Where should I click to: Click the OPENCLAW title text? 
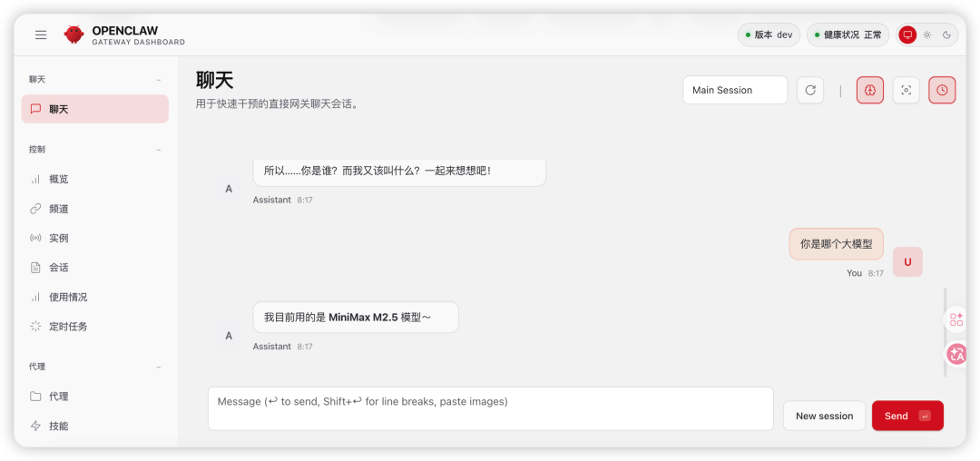(125, 31)
